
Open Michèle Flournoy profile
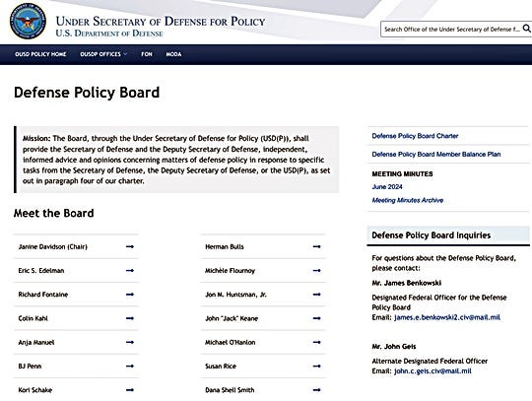click(230, 270)
